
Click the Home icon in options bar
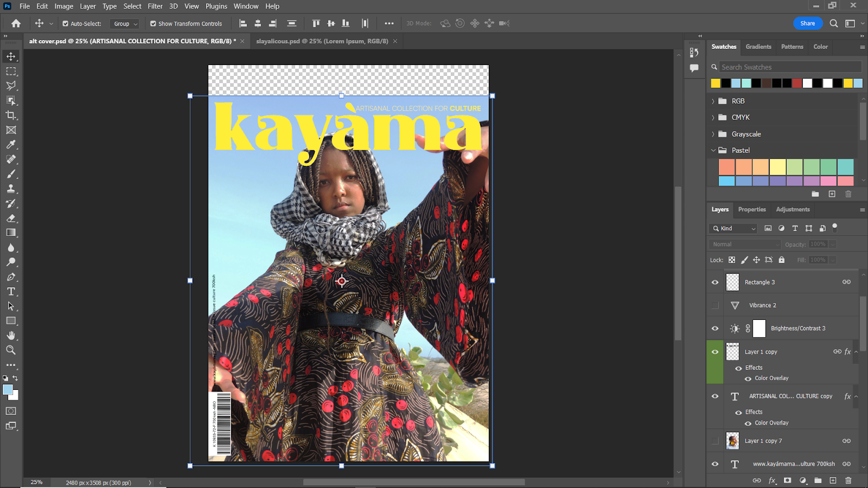point(16,23)
